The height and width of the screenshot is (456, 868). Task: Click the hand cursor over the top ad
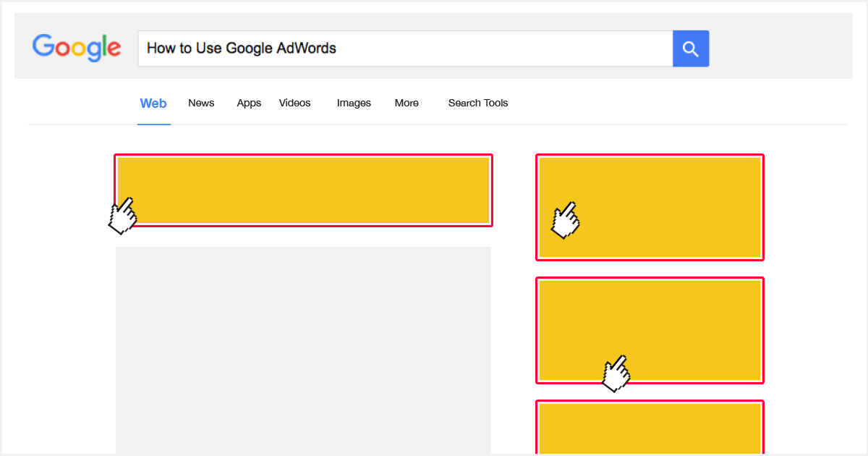(x=123, y=215)
